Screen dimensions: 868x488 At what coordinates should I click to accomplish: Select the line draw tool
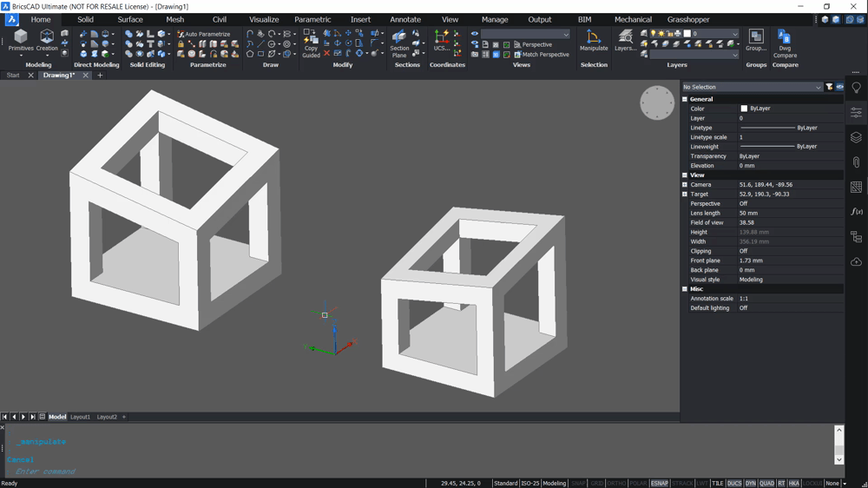[260, 43]
